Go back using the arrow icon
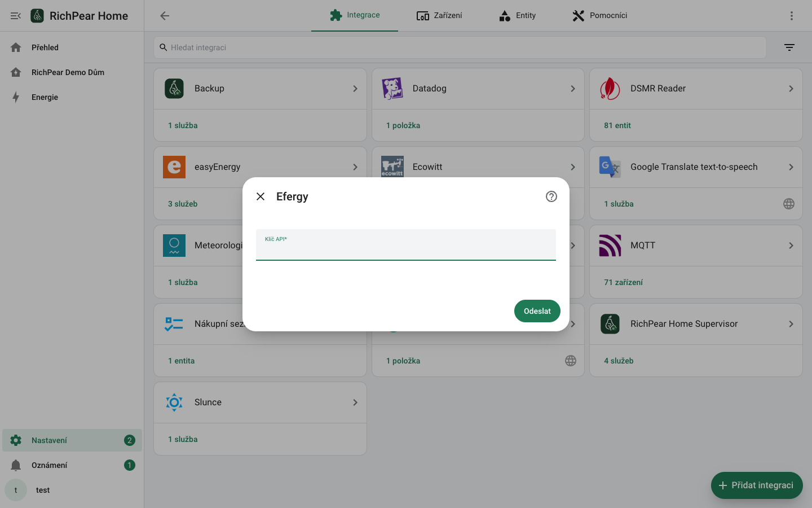Image resolution: width=812 pixels, height=508 pixels. tap(165, 16)
